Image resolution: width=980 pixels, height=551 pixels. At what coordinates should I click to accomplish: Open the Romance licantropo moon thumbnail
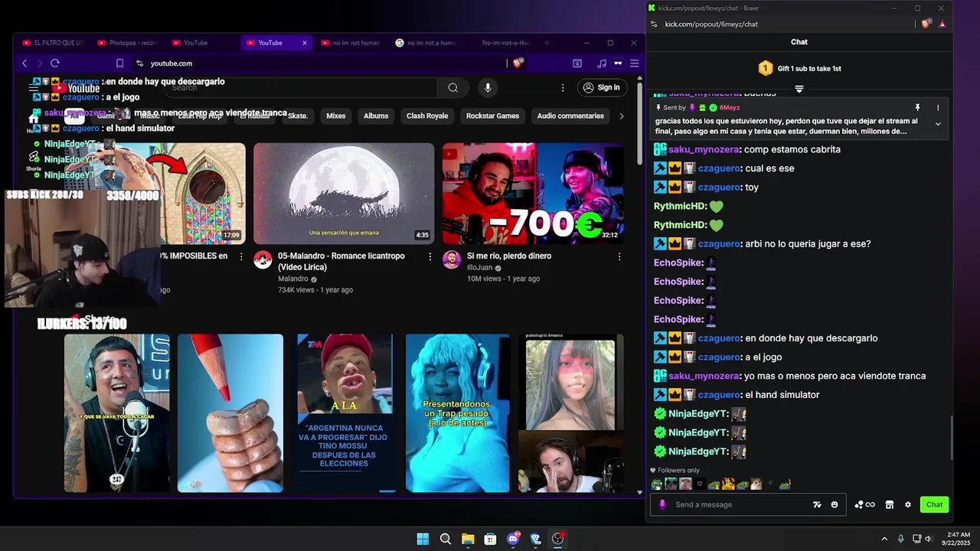[x=344, y=194]
